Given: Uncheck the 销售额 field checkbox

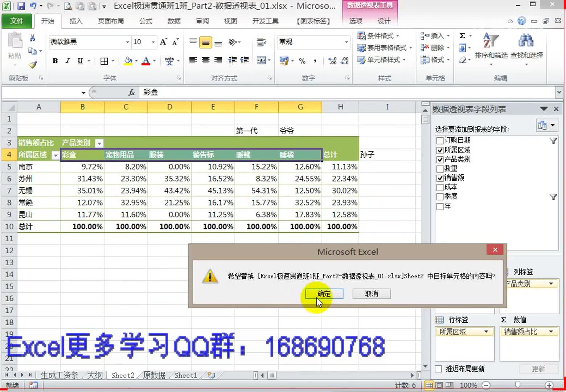Looking at the screenshot, I should coord(440,178).
